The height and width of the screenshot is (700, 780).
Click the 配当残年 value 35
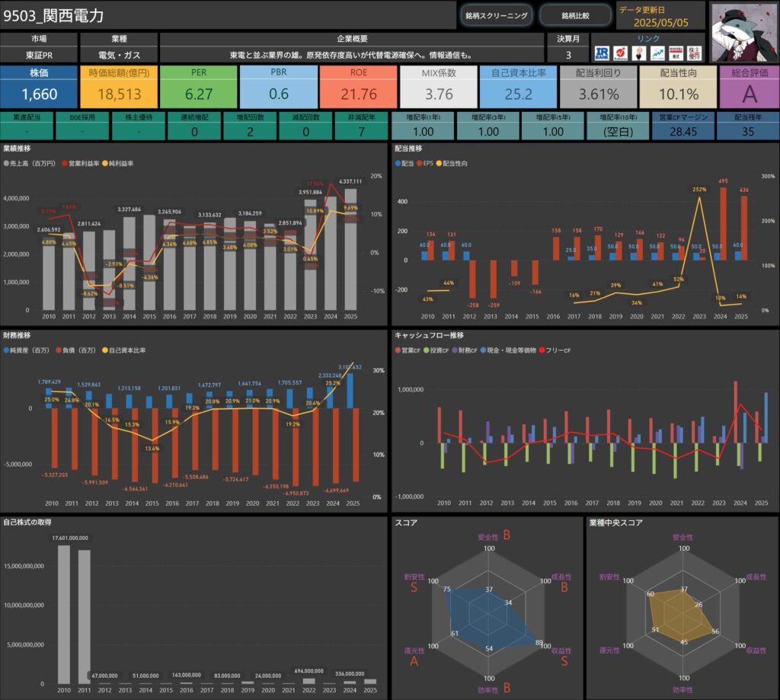pos(748,132)
